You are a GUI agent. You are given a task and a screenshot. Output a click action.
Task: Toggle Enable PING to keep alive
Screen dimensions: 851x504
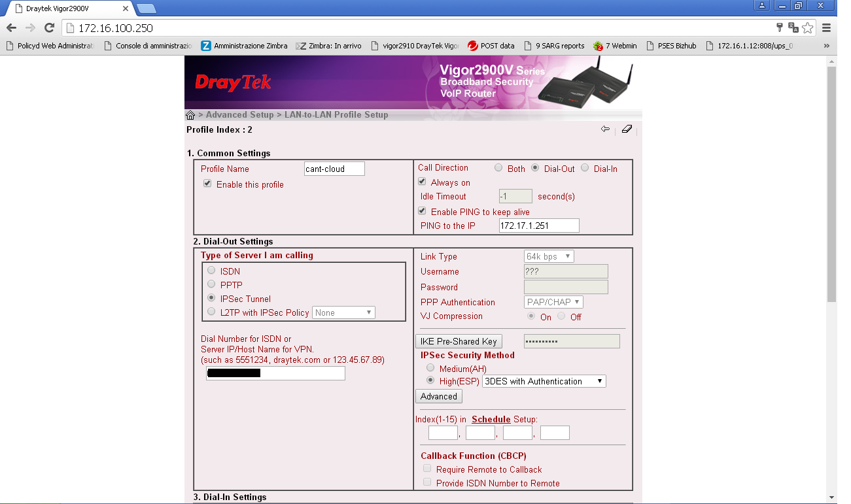[422, 211]
